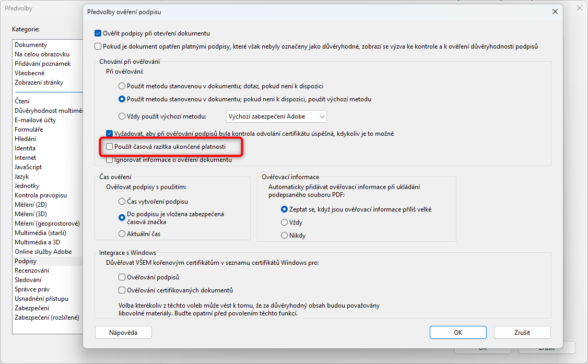Select 'Nikdy' under Ověřovací informace
Screen dimensions: 588x364
tap(285, 236)
